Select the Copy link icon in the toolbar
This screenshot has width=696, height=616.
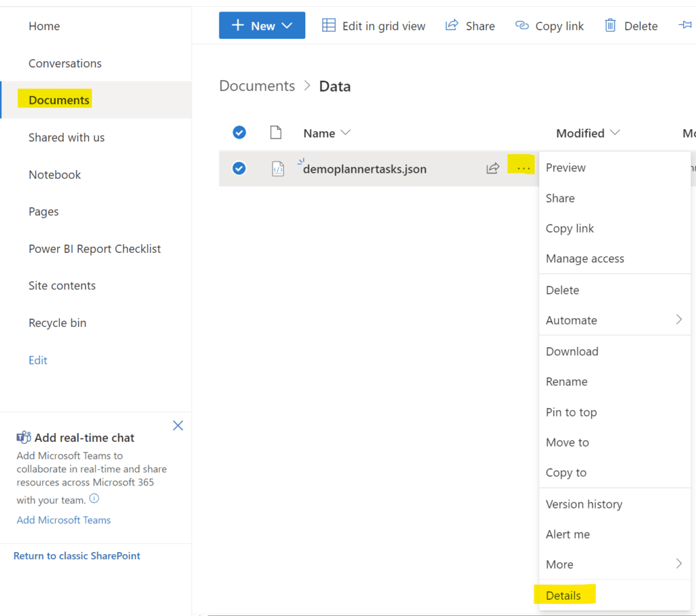(522, 25)
